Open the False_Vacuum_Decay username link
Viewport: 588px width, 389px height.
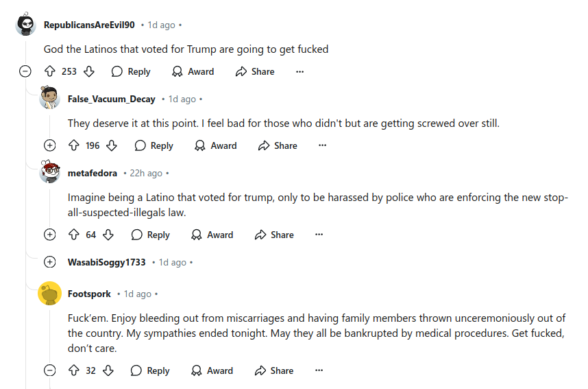[111, 99]
